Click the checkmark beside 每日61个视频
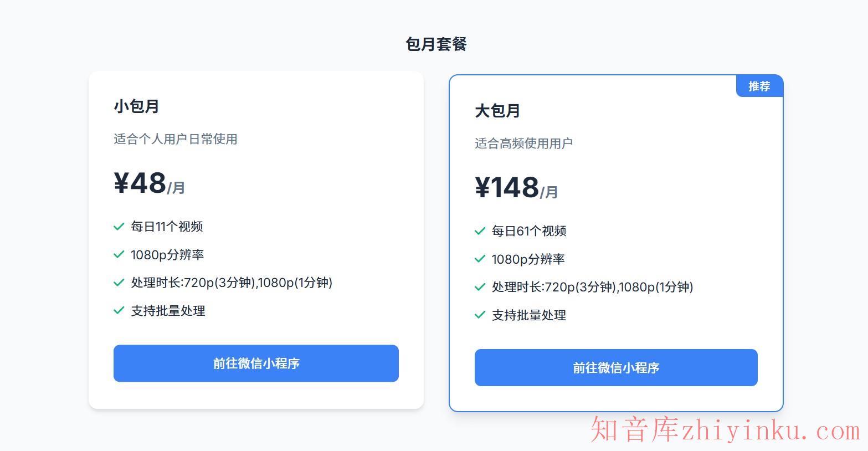This screenshot has height=451, width=868. (x=480, y=231)
